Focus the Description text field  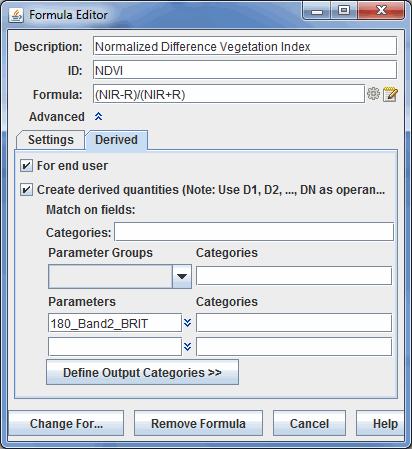tap(245, 46)
